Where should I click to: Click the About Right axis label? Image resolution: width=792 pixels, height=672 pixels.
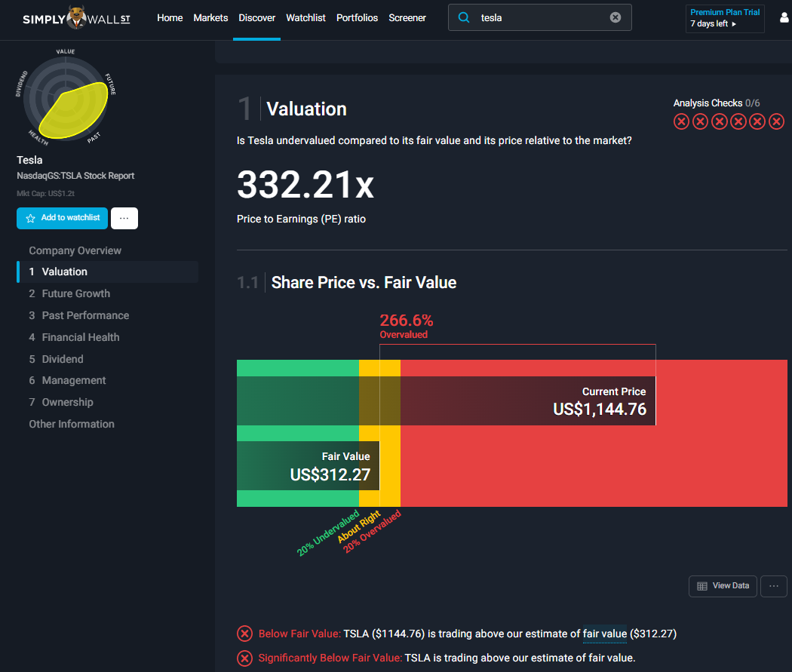[x=358, y=526]
